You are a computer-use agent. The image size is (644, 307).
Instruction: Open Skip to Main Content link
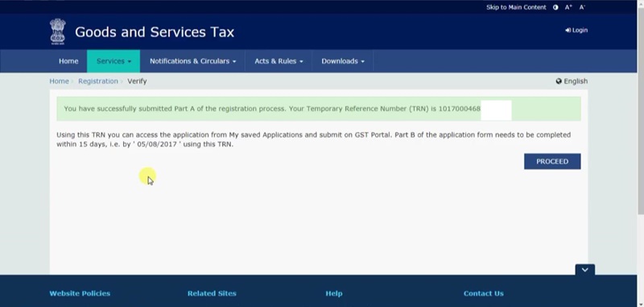(x=516, y=7)
